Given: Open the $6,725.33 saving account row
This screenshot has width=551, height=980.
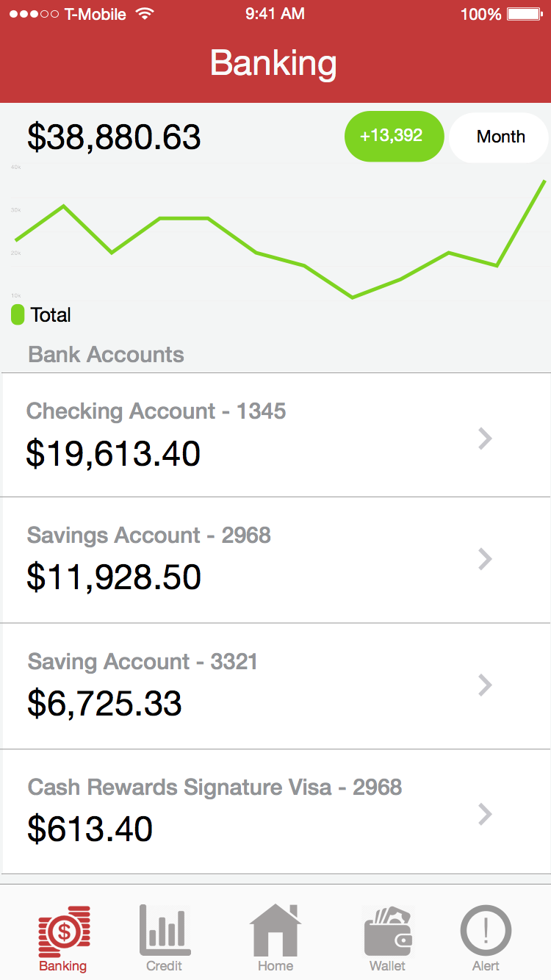Looking at the screenshot, I should point(275,686).
